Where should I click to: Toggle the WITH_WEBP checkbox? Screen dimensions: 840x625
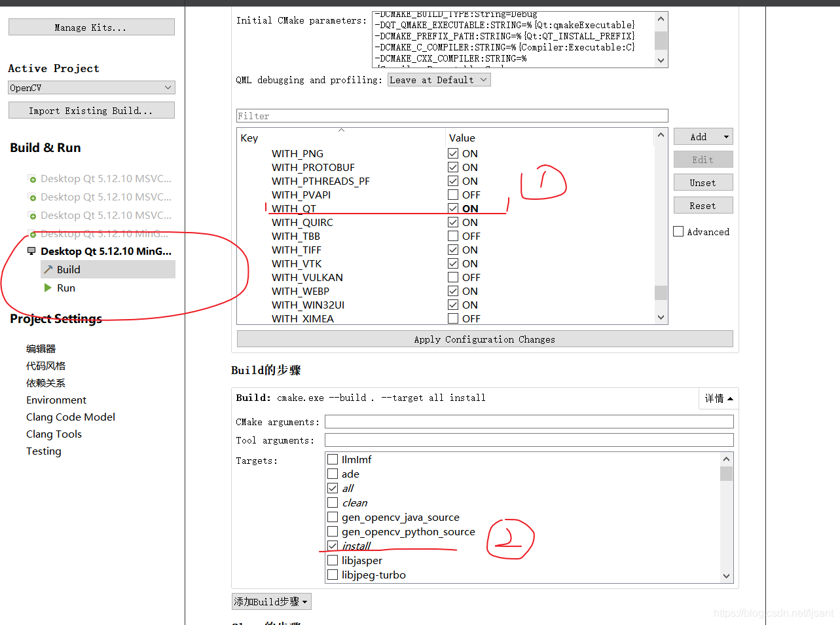pos(453,291)
